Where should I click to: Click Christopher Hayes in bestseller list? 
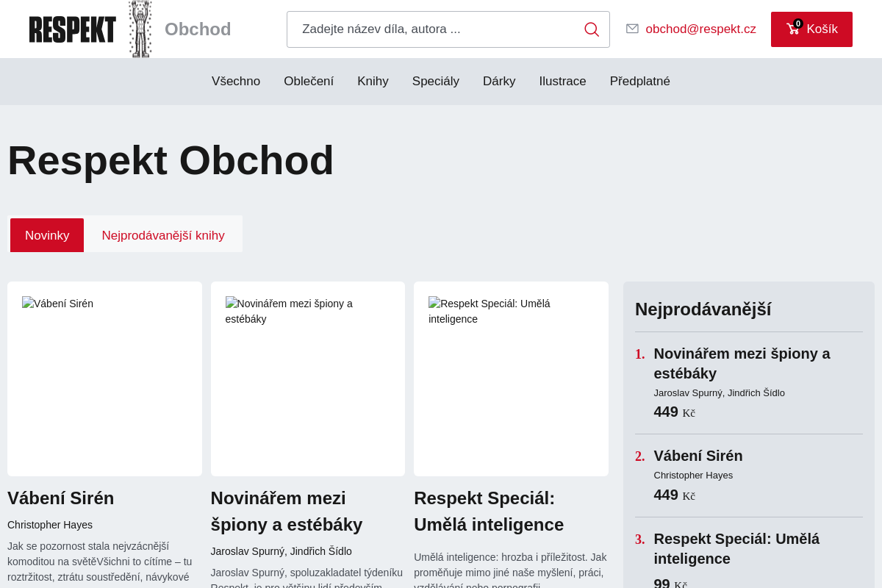(693, 475)
